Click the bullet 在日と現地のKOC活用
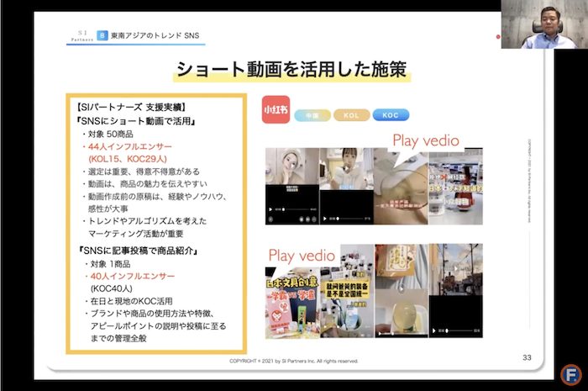The width and height of the screenshot is (588, 391). [x=129, y=301]
